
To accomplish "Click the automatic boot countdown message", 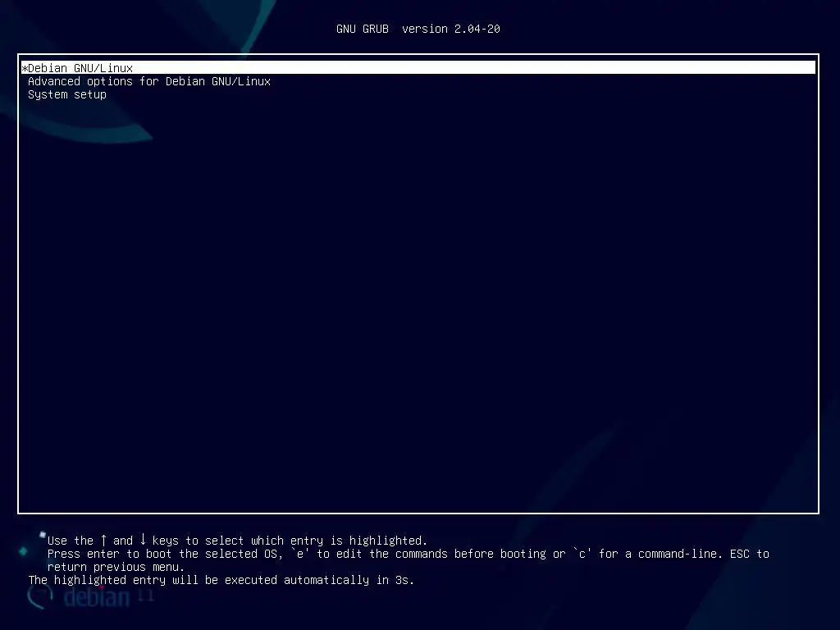I will pos(221,580).
